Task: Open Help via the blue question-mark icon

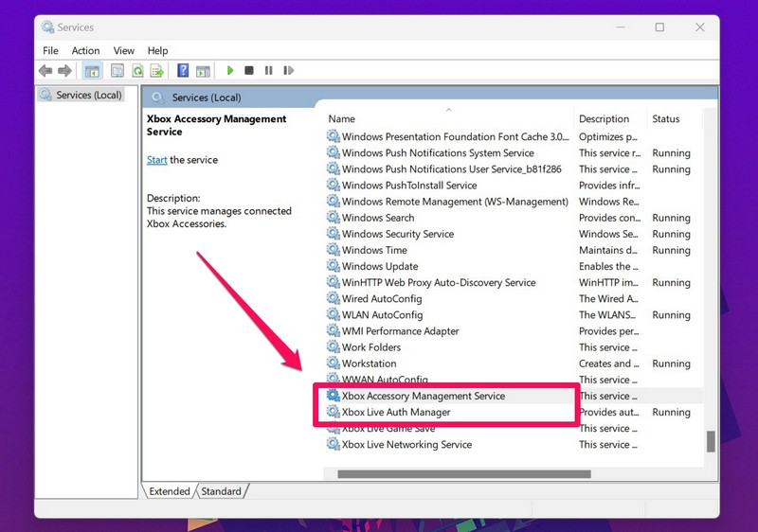Action: pos(183,71)
